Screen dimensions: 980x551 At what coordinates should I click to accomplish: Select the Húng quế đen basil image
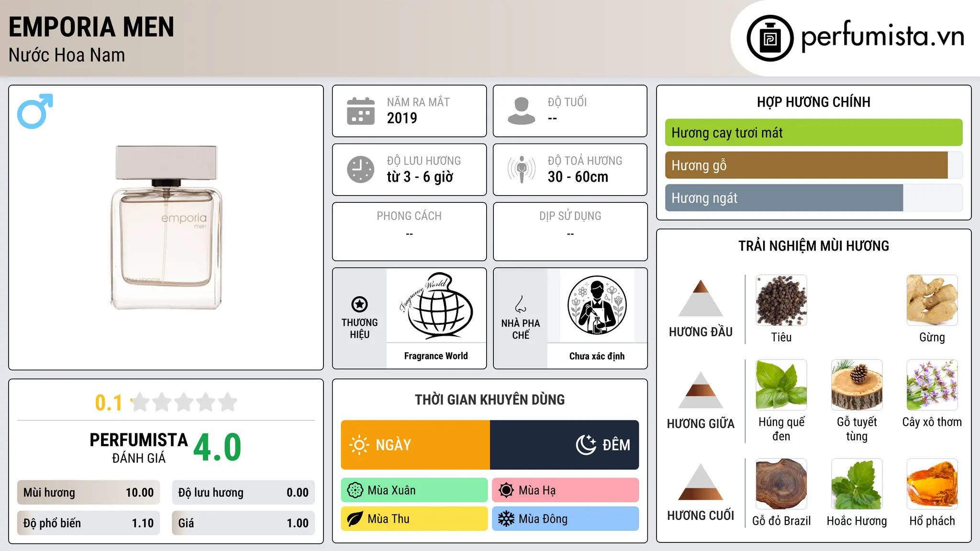click(x=781, y=385)
